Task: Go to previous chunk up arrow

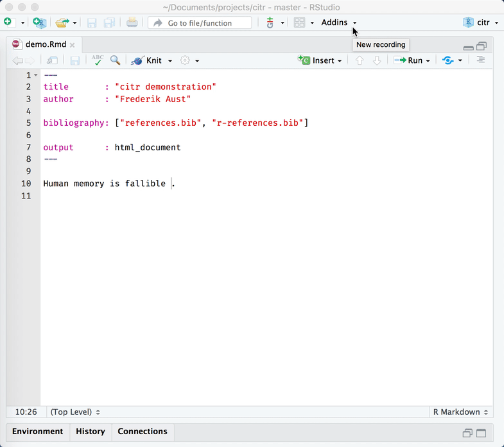Action: coord(360,60)
